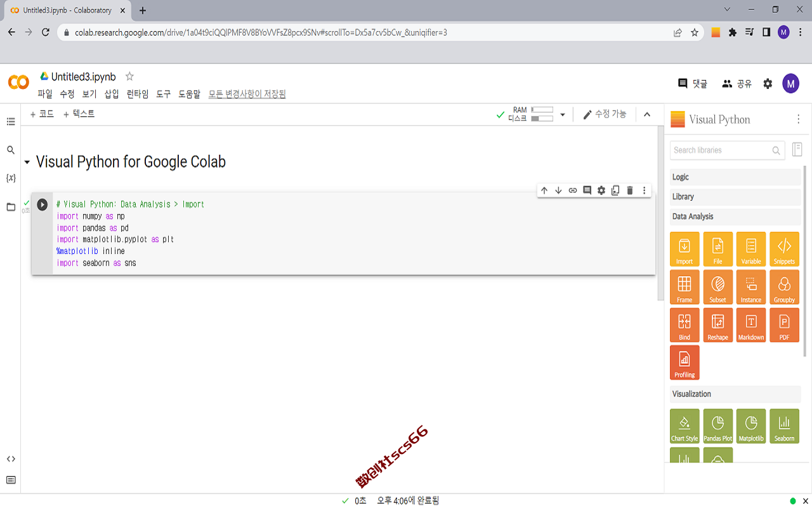Image resolution: width=812 pixels, height=508 pixels.
Task: Collapse the Data Analysis category
Action: coord(735,217)
